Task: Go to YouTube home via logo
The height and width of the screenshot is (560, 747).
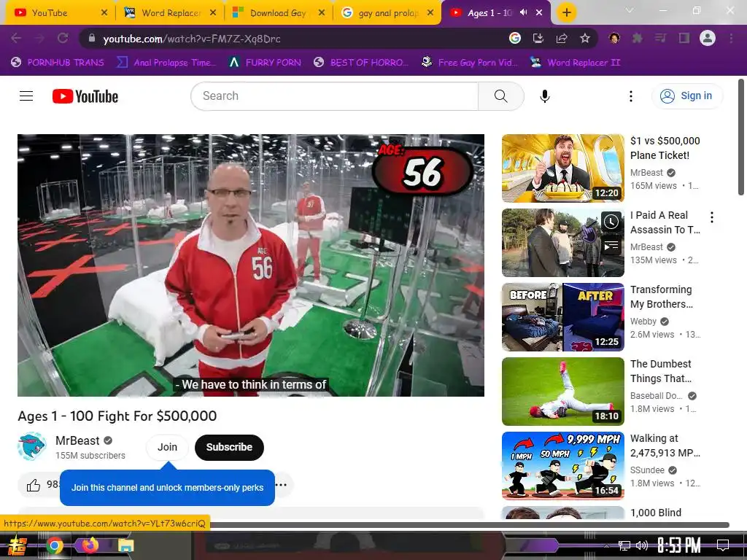Action: click(85, 96)
